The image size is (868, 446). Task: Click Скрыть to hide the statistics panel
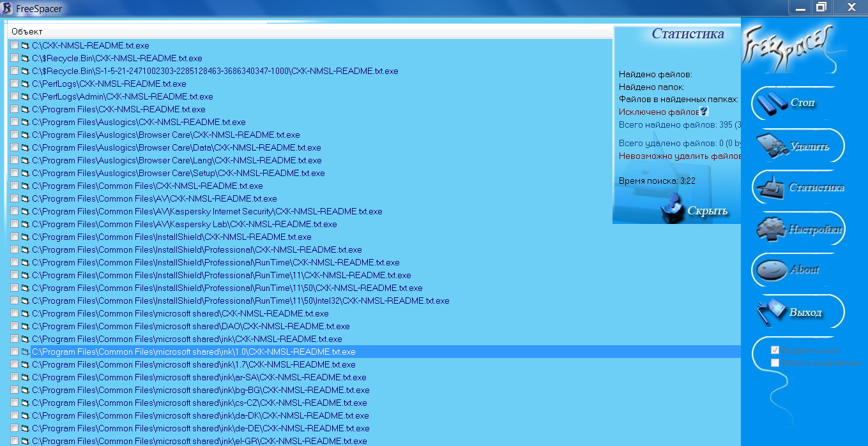coord(695,210)
